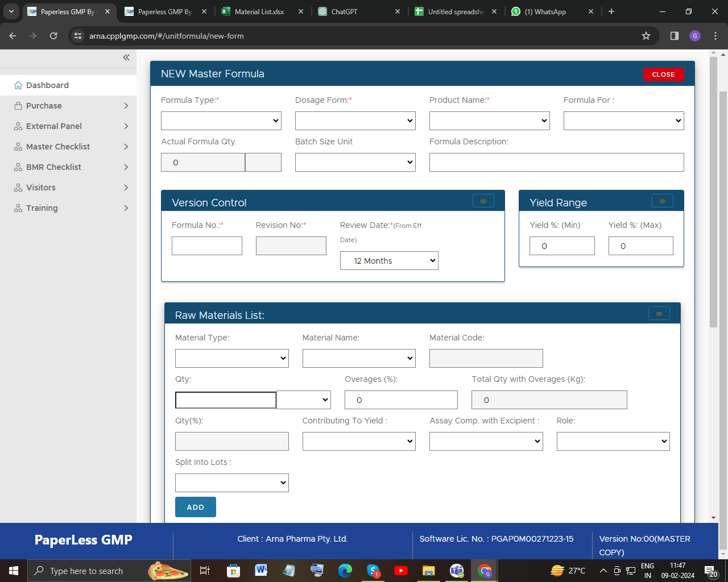Screen dimensions: 728x582
Task: Click the Dashboard home icon
Action: click(x=18, y=85)
